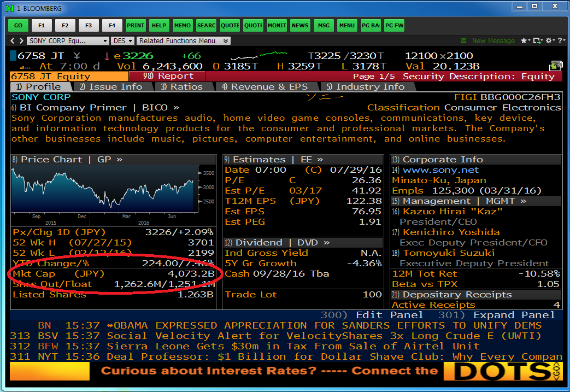Click the back navigation arrow
570x392 pixels.
point(13,41)
